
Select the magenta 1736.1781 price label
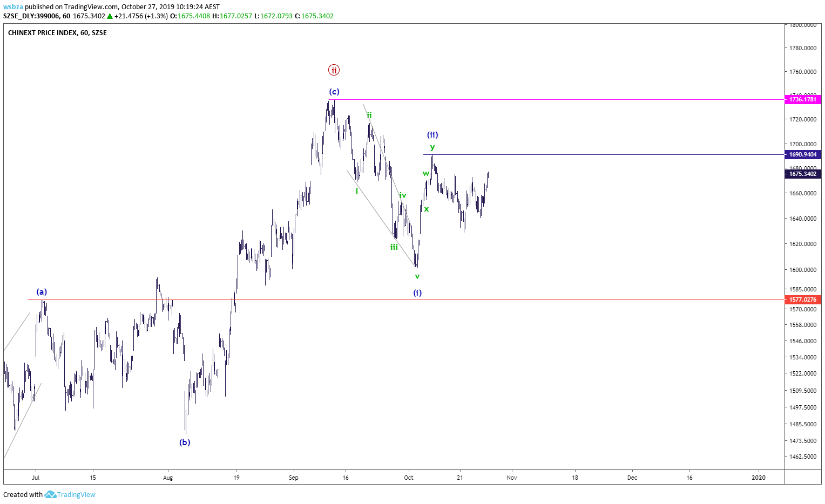click(x=803, y=99)
